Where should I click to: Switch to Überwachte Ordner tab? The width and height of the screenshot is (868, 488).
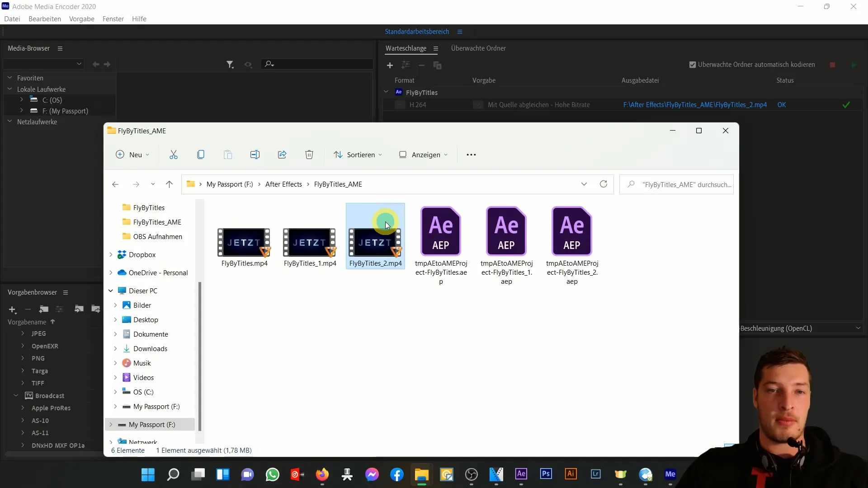[x=478, y=47]
